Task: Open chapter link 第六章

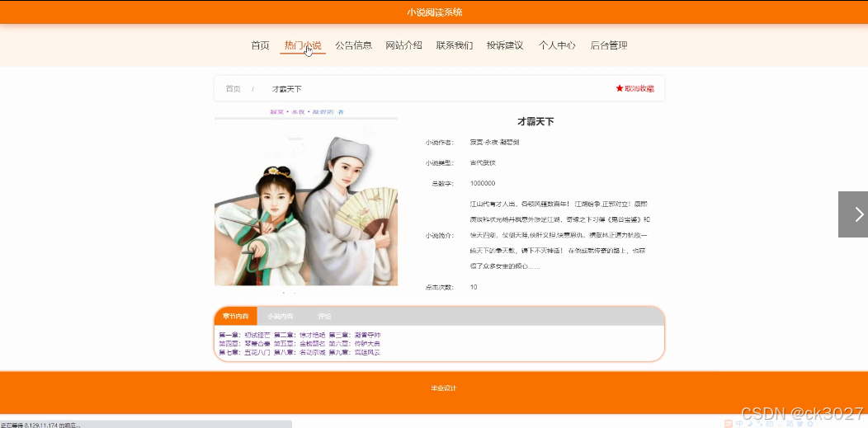Action: (354, 343)
